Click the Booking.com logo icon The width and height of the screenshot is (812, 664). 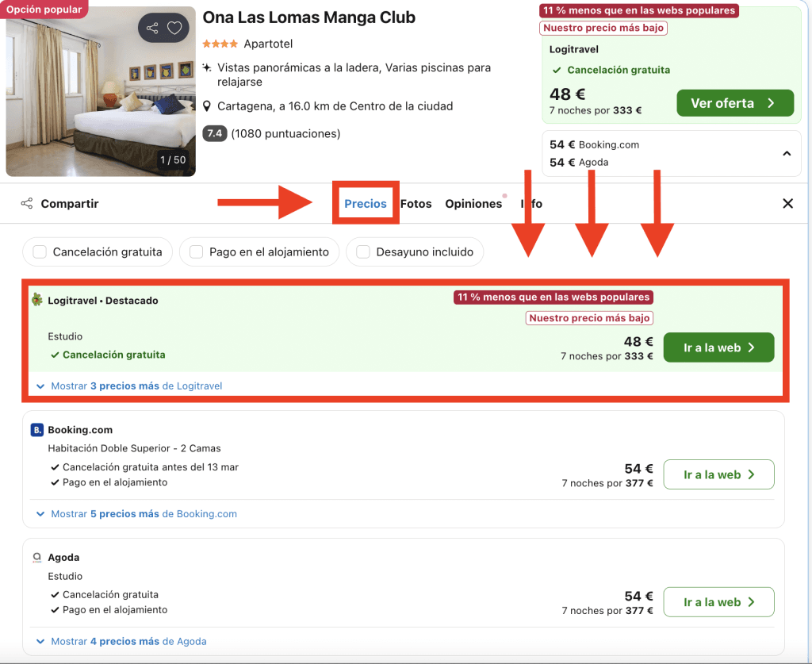click(x=36, y=430)
